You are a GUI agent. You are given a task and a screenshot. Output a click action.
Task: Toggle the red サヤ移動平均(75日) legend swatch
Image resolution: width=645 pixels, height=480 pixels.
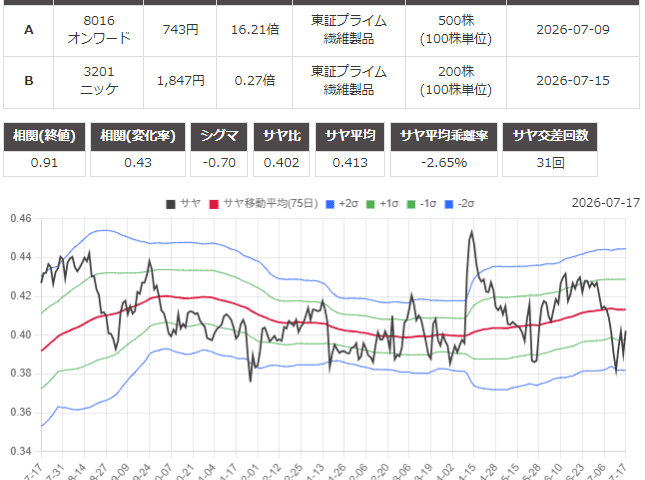(214, 204)
